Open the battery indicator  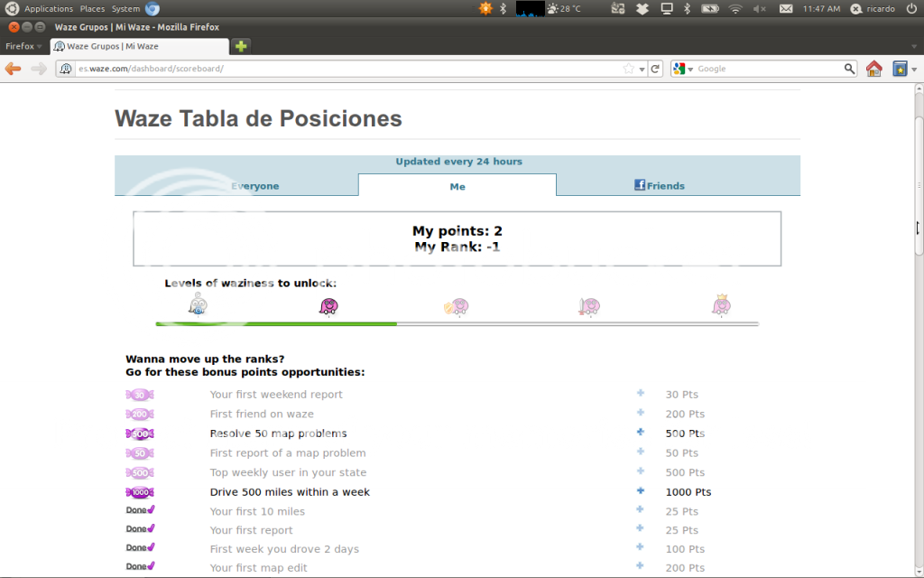coord(710,9)
